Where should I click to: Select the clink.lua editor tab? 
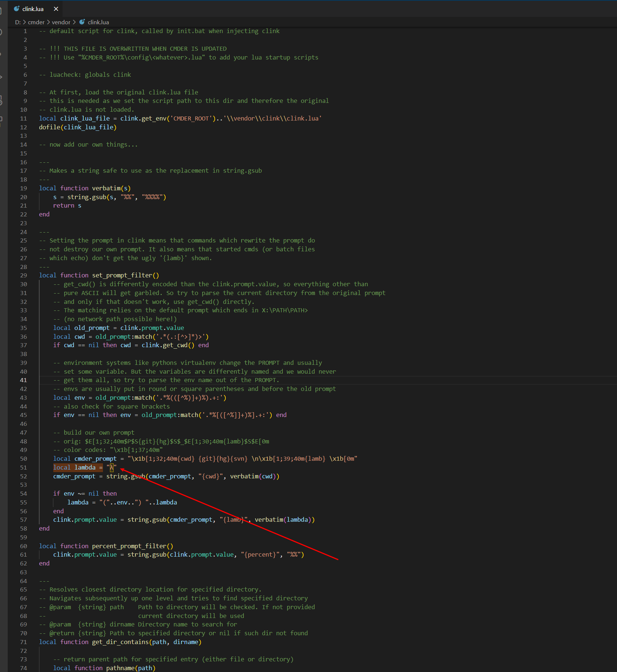[x=33, y=9]
